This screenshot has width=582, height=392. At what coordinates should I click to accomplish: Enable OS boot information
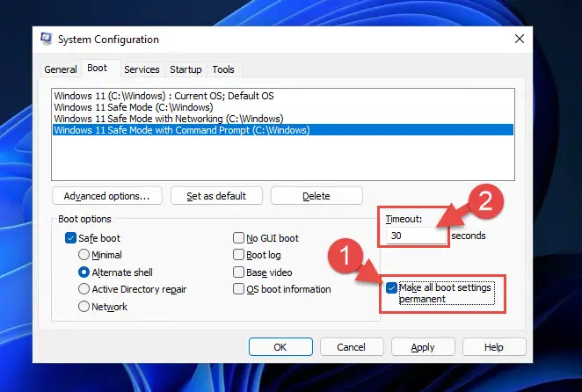238,289
